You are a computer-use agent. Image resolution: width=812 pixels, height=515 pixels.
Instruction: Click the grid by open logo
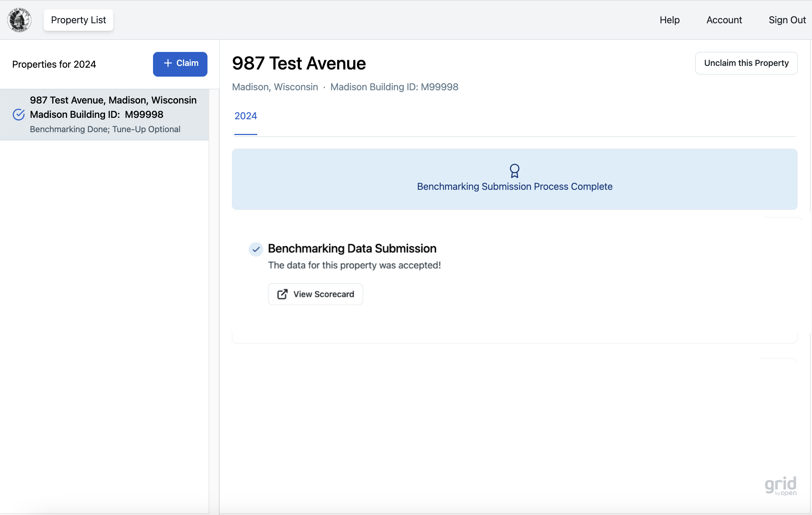[780, 486]
